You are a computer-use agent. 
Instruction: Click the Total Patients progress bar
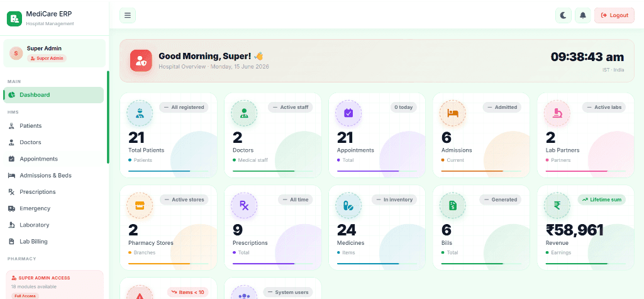pos(169,171)
